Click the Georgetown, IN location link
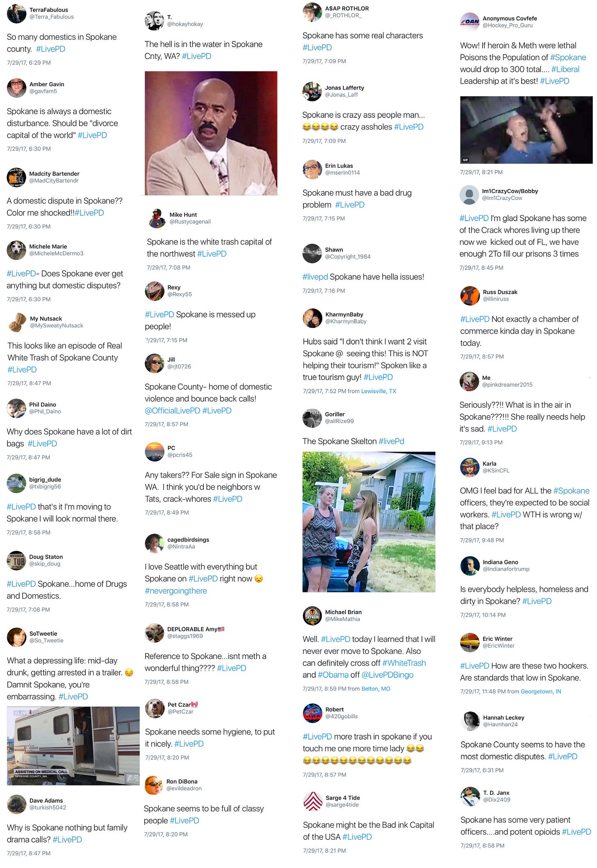Image resolution: width=597 pixels, height=868 pixels. coord(541,692)
